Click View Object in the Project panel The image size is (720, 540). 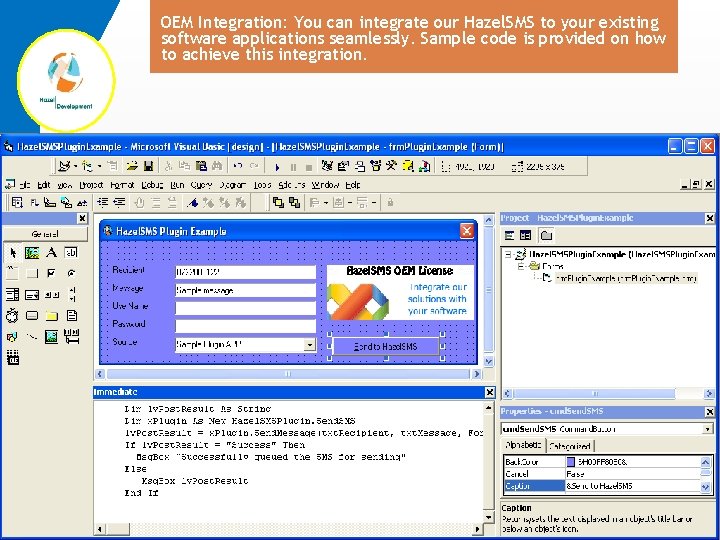click(525, 236)
